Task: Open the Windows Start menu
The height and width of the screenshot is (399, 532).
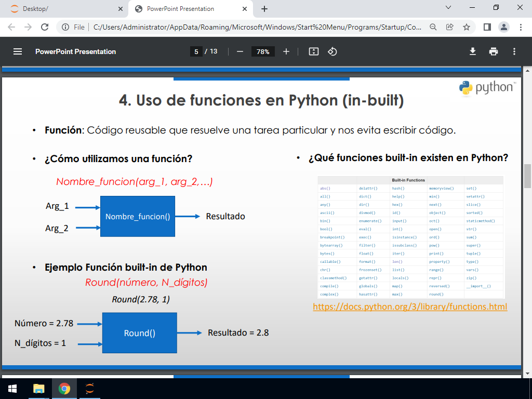Action: click(x=13, y=389)
